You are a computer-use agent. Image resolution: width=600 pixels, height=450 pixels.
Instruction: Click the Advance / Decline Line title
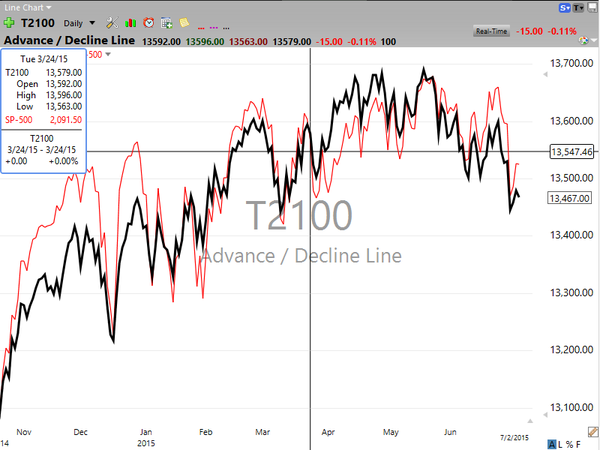coord(69,41)
